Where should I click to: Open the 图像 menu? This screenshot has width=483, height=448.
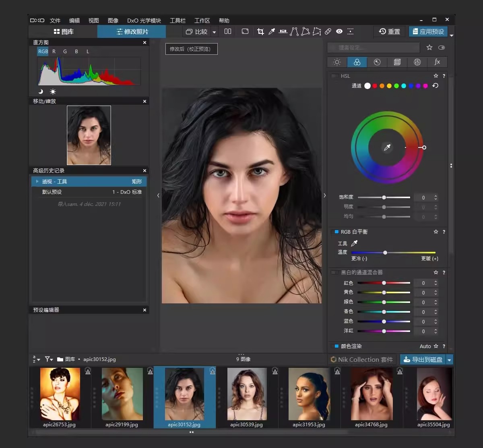[113, 21]
